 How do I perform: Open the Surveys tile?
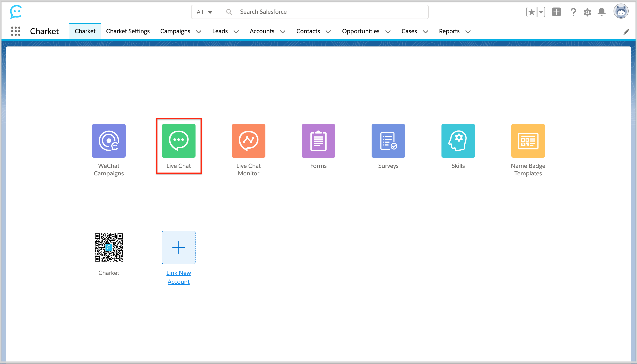(x=388, y=141)
